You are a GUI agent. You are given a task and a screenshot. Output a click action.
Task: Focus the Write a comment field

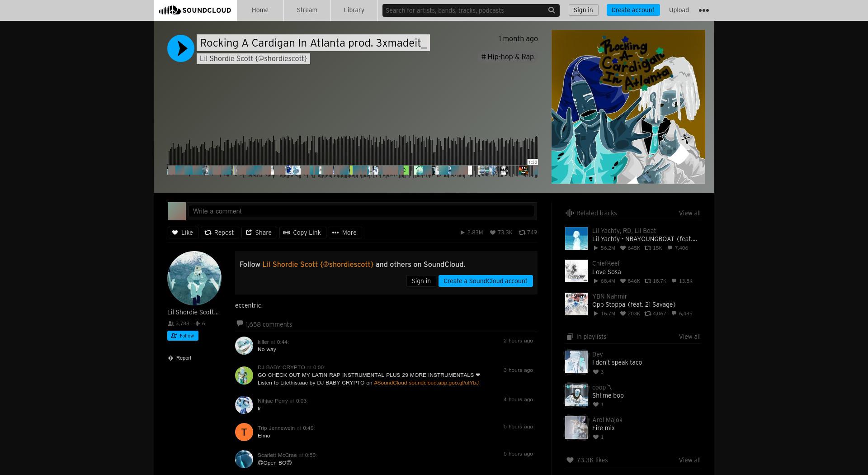point(361,211)
